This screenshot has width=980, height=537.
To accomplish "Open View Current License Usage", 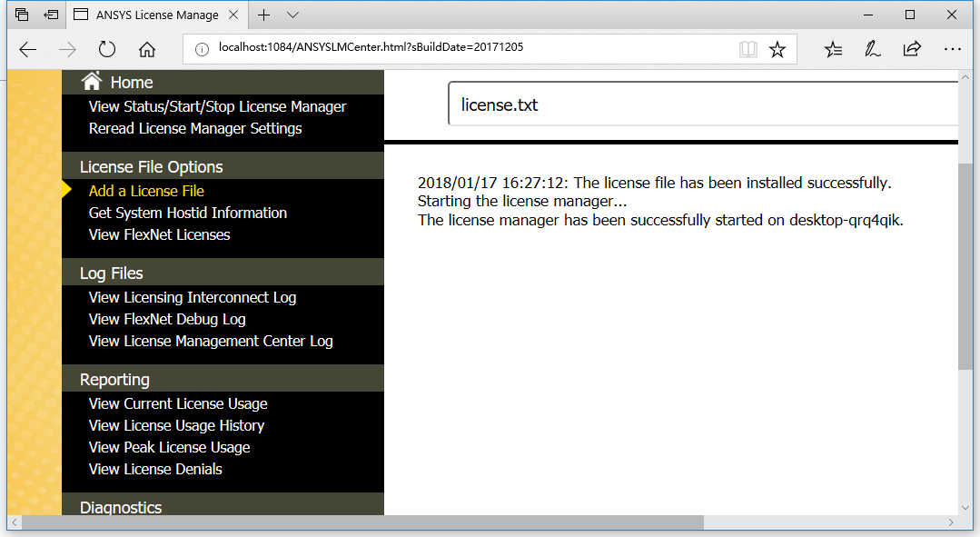I will click(178, 403).
